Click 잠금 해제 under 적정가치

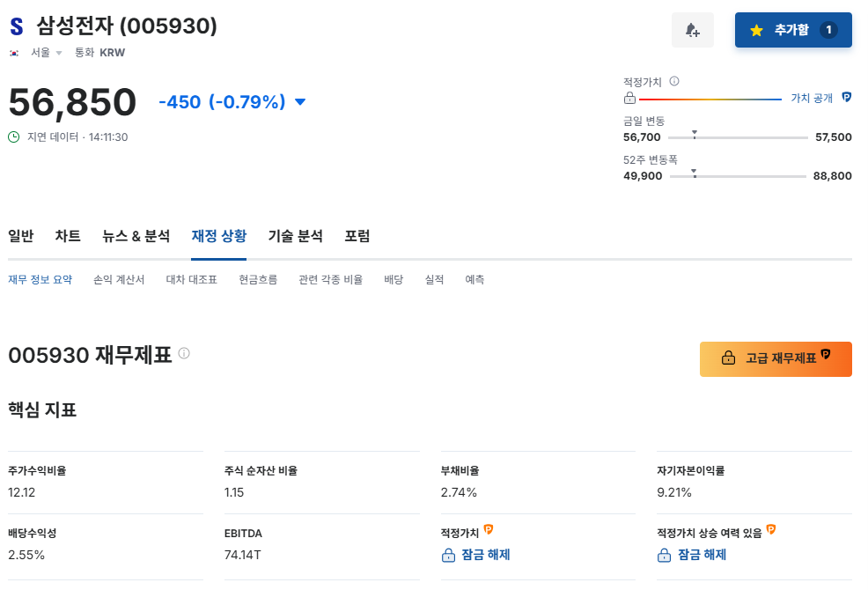click(x=475, y=555)
